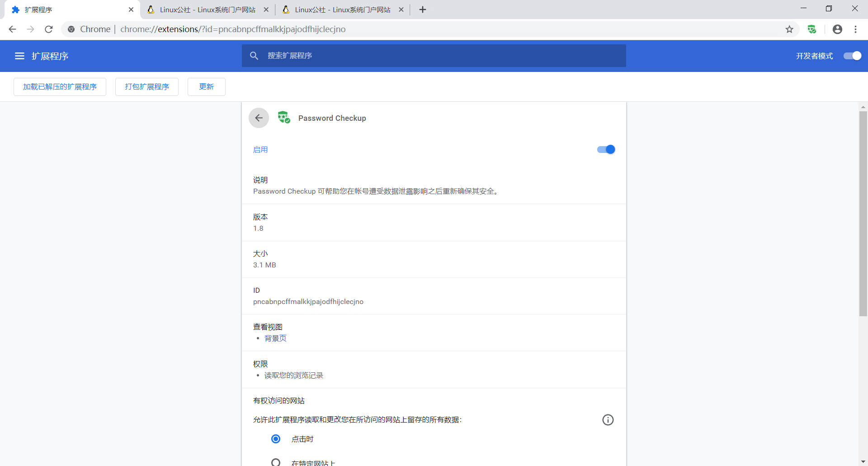Click the 有权访问的网站 heading
The width and height of the screenshot is (868, 466).
(x=279, y=401)
